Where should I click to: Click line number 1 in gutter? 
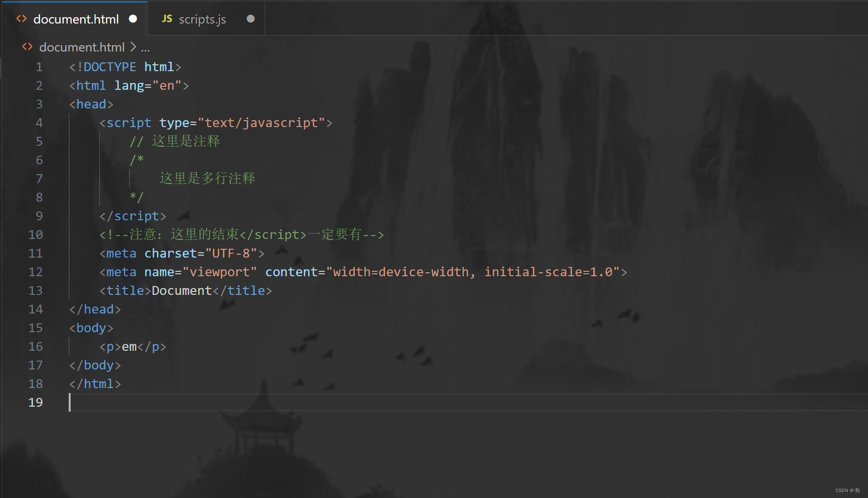tap(39, 67)
